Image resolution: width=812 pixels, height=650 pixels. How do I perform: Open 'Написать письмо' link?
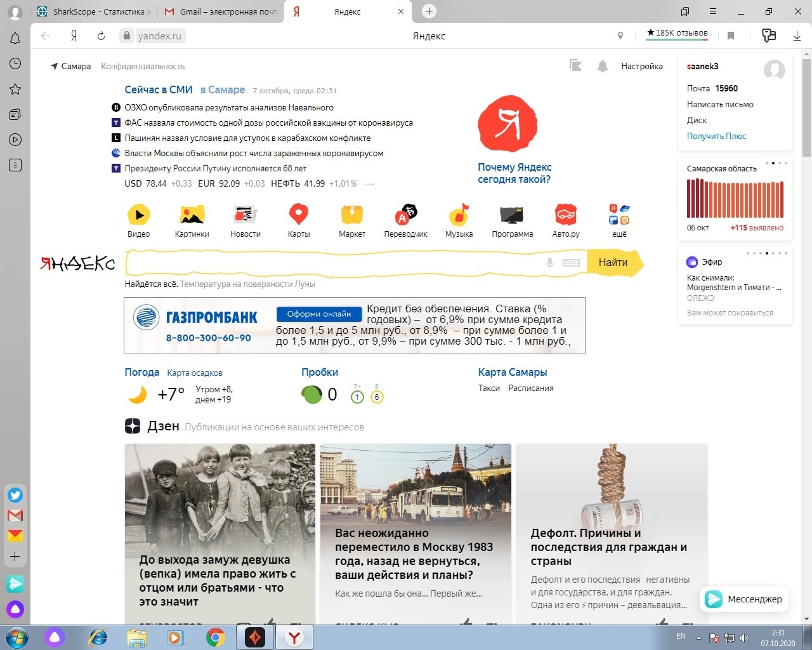pyautogui.click(x=720, y=104)
